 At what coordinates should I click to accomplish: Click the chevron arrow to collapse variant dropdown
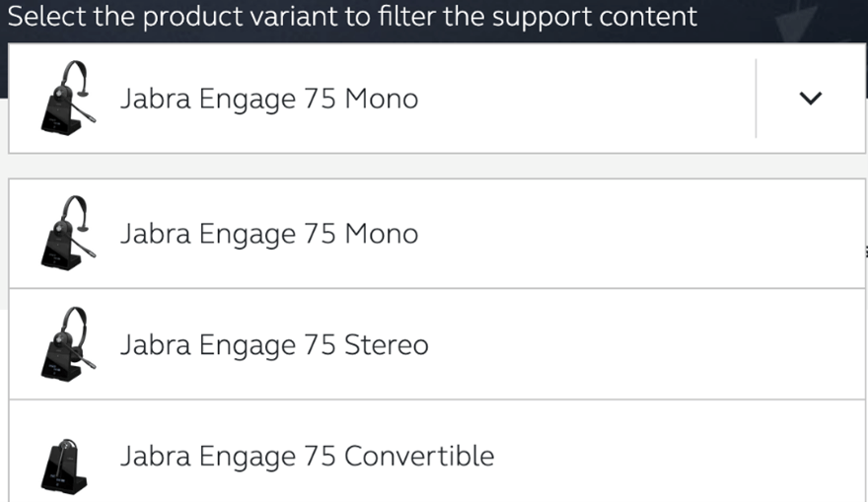coord(810,98)
